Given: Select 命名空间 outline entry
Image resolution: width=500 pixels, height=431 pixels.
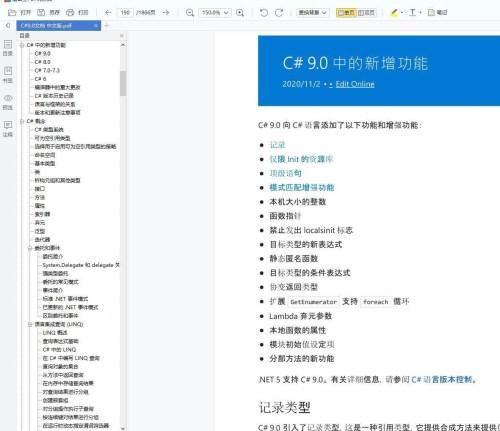Looking at the screenshot, I should tap(45, 155).
